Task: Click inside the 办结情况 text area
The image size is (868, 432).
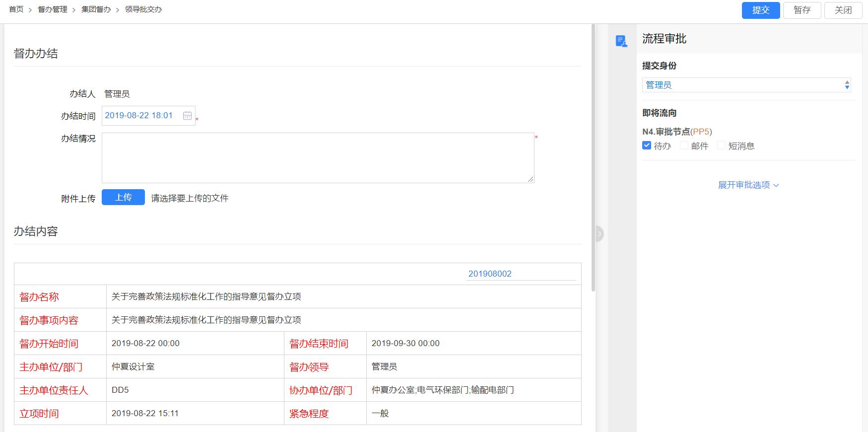Action: click(x=318, y=157)
